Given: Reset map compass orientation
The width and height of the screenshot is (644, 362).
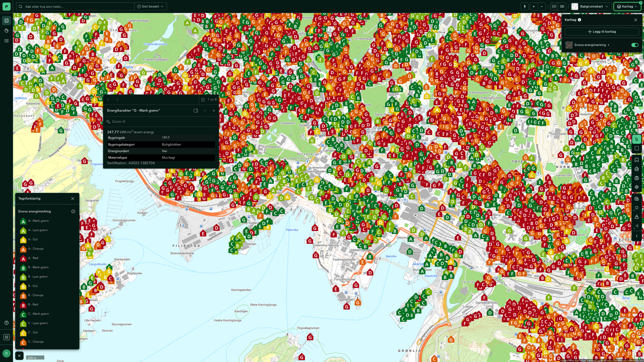Looking at the screenshot, I should coord(525,7).
